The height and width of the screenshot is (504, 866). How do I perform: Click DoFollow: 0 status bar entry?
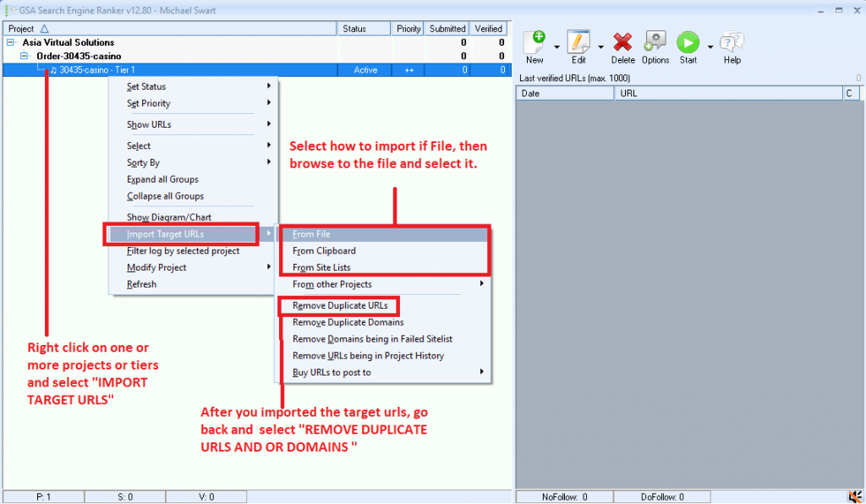tap(662, 497)
